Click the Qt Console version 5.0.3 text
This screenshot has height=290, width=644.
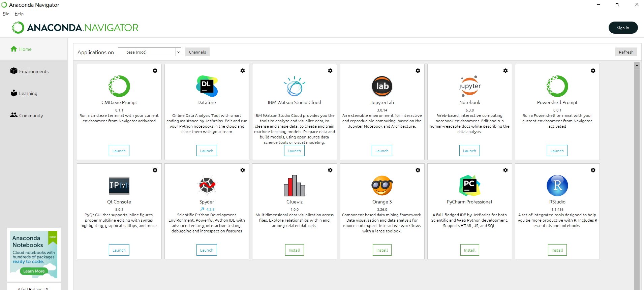pyautogui.click(x=119, y=210)
